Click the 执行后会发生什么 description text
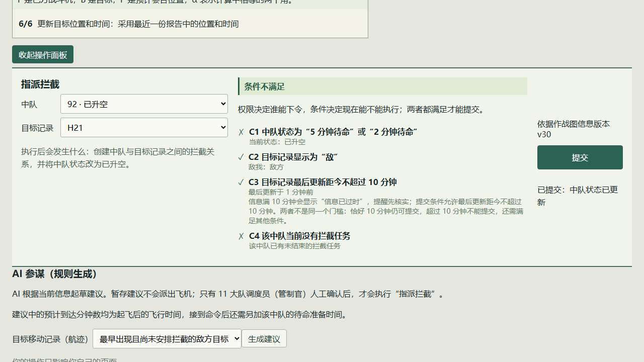Screen dimensions: 644x362 point(118,158)
